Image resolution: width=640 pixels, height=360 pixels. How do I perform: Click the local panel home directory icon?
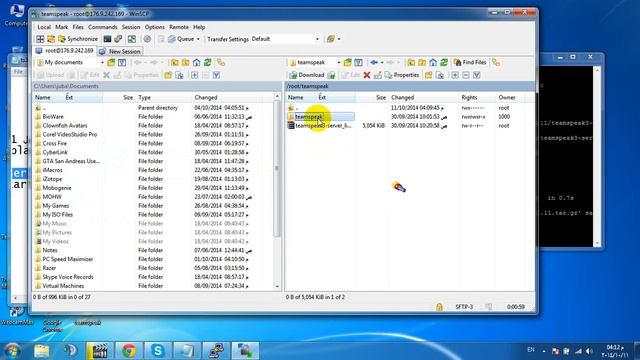click(x=197, y=62)
